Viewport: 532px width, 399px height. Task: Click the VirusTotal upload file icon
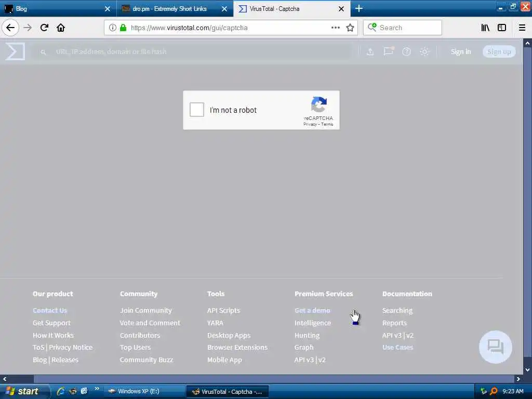click(x=370, y=51)
